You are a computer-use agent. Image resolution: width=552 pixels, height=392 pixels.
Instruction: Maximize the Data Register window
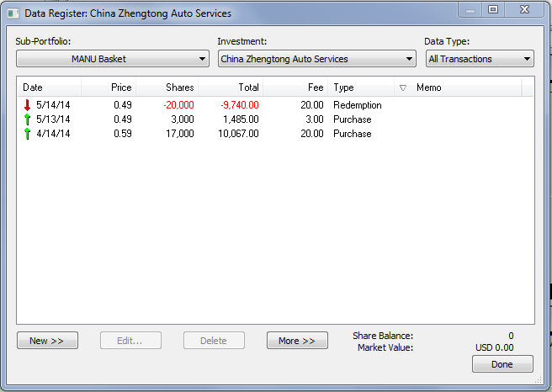pos(493,9)
